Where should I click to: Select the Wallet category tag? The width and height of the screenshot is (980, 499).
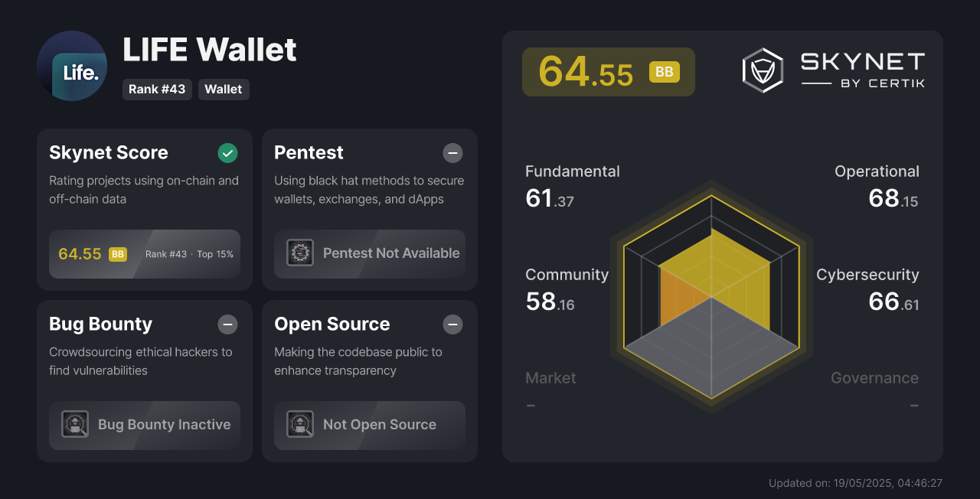coord(224,90)
